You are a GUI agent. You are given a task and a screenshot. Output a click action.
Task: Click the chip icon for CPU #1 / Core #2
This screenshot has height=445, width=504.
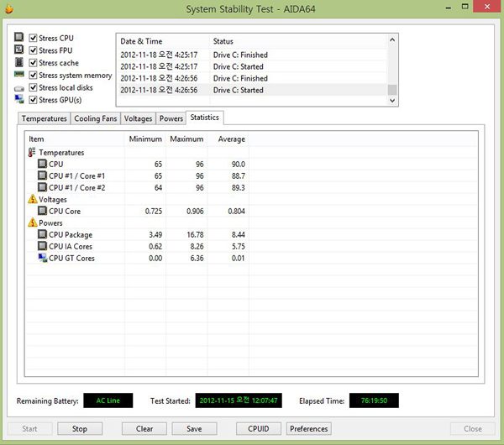click(x=42, y=187)
